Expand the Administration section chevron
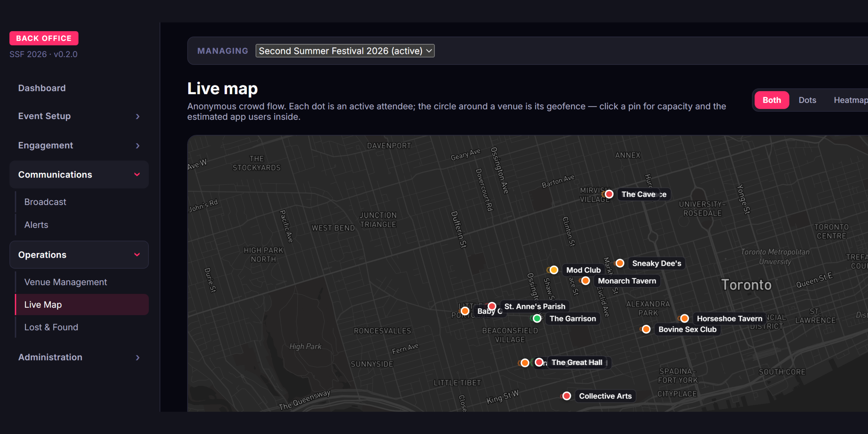This screenshot has width=868, height=434. pyautogui.click(x=137, y=357)
